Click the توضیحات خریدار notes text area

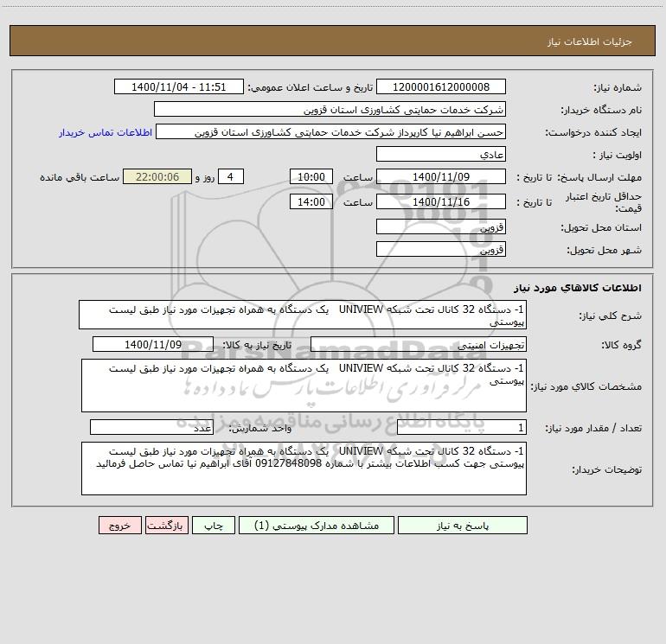304,469
